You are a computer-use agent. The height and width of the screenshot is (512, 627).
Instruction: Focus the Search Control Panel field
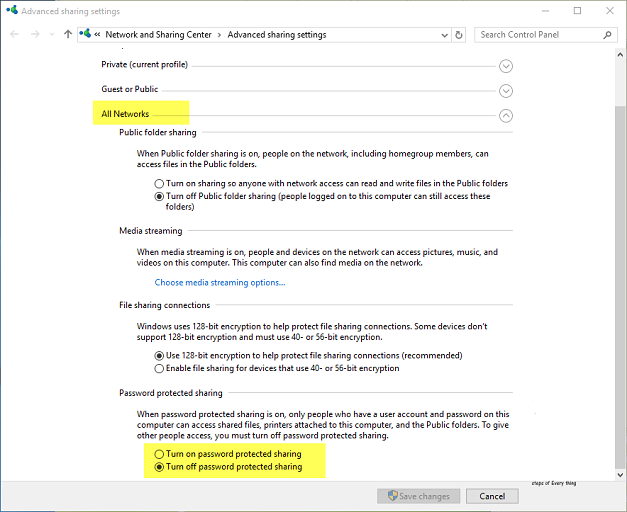click(x=546, y=35)
